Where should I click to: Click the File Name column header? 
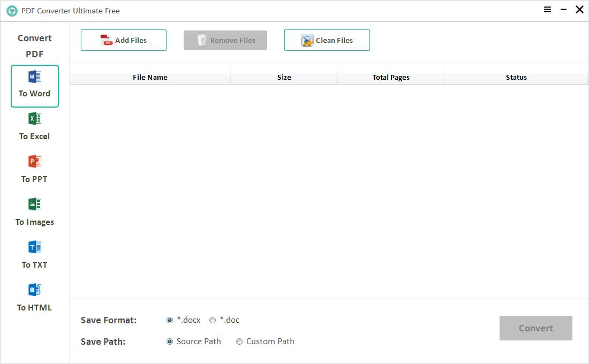[150, 77]
